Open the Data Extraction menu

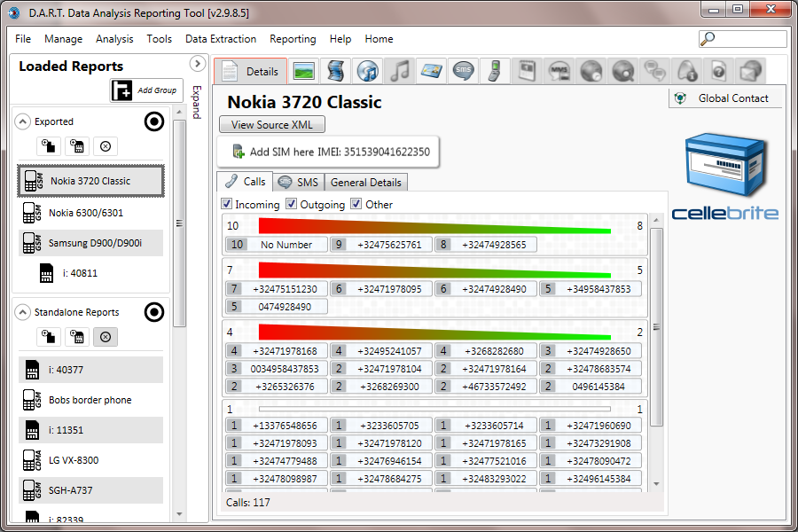221,39
